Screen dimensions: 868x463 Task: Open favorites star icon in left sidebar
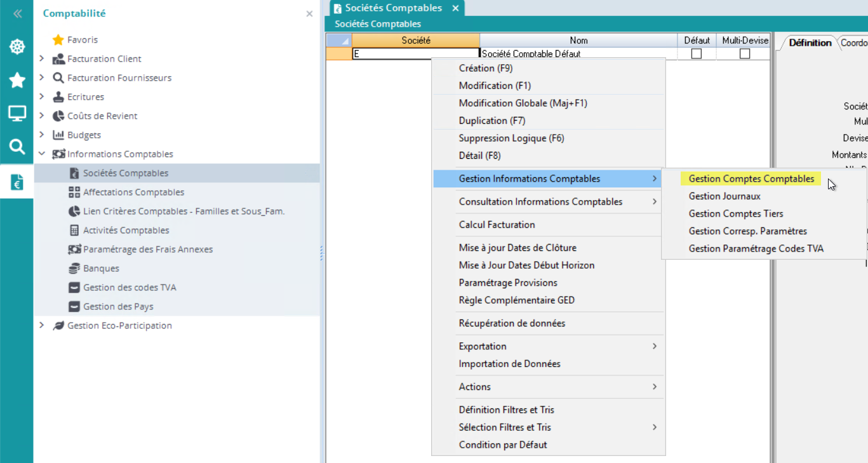(x=17, y=80)
